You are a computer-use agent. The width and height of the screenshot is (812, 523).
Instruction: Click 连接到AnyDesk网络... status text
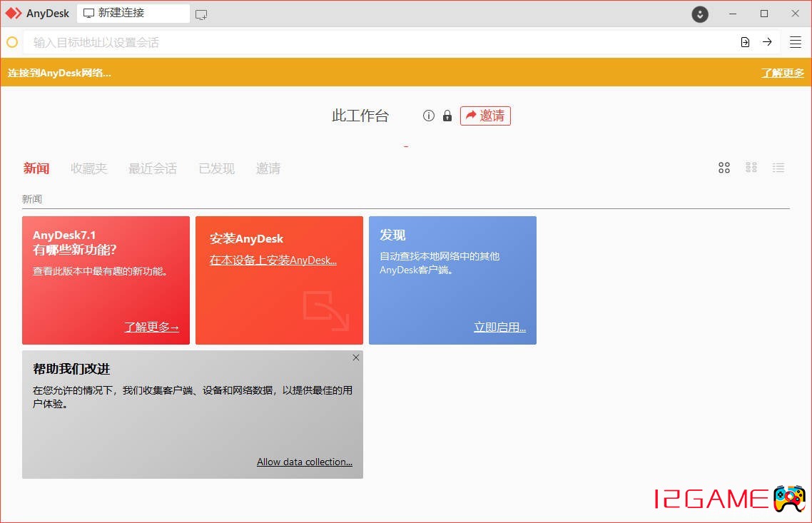(x=59, y=73)
